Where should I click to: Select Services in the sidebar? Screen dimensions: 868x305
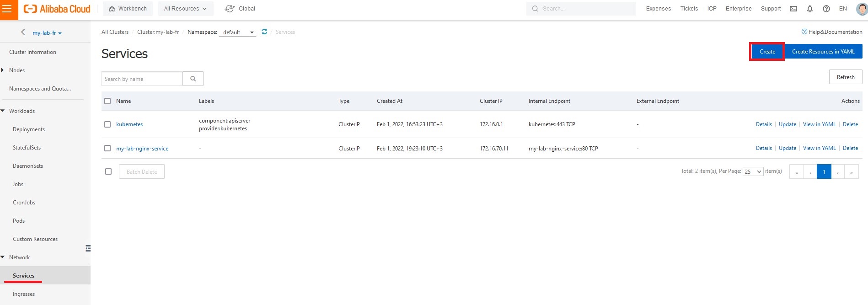point(24,276)
